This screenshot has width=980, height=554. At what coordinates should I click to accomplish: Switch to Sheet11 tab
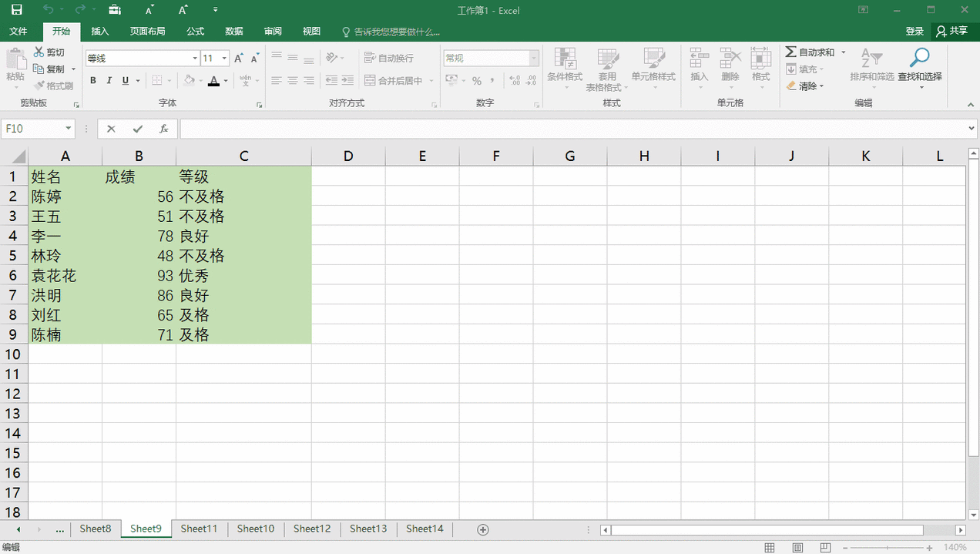[199, 529]
